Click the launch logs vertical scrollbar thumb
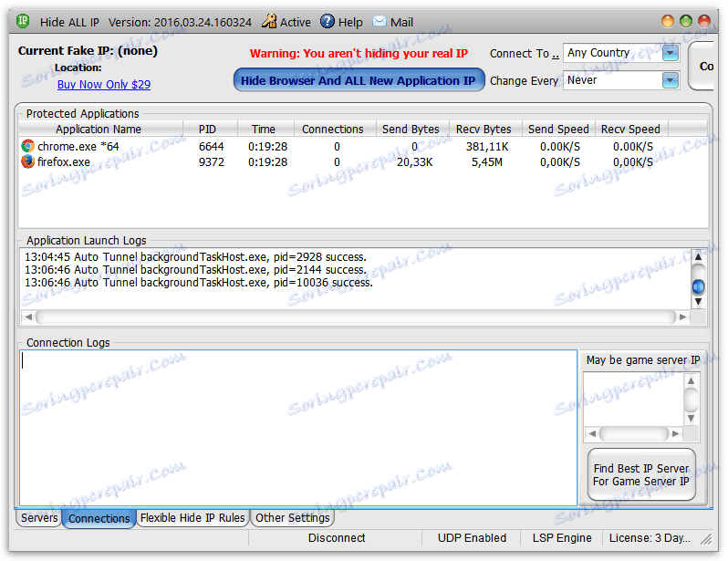Image resolution: width=728 pixels, height=561 pixels. (698, 286)
